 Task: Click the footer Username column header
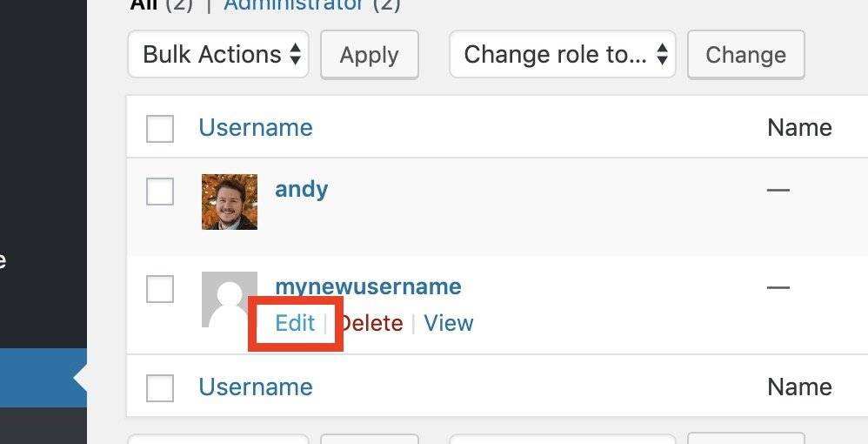point(255,387)
